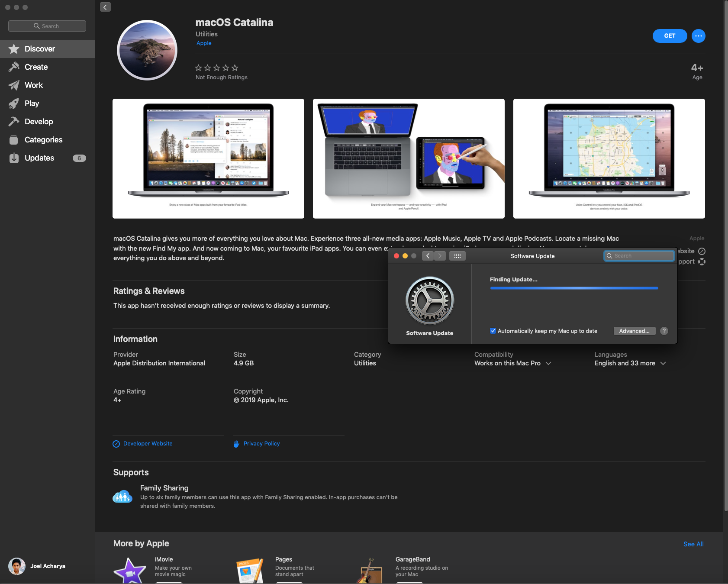The image size is (728, 584).
Task: Open the iPad Sidecar screenshot thumbnail
Action: coord(409,158)
